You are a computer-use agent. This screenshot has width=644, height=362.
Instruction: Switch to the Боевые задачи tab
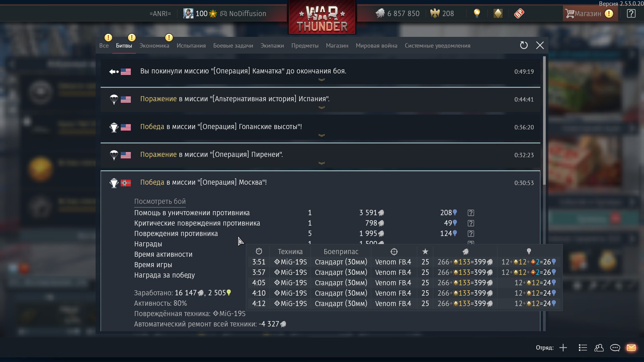233,46
